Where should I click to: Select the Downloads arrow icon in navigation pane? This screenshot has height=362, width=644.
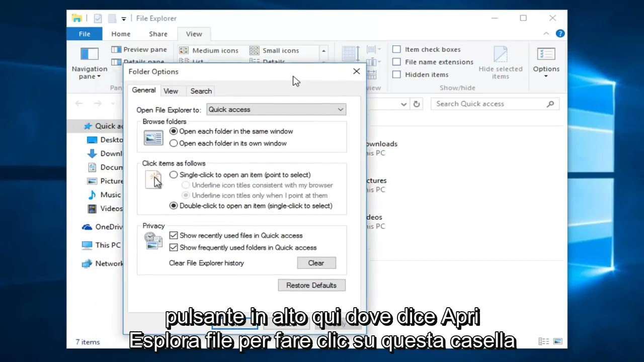92,153
